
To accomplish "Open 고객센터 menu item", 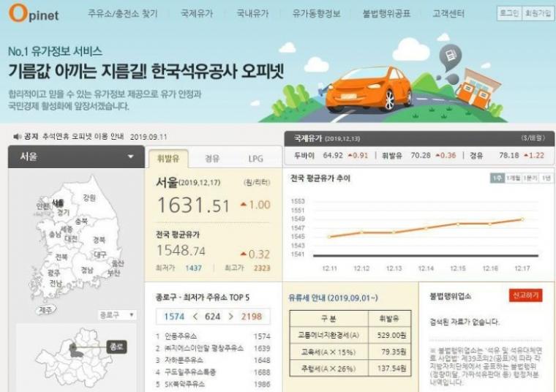I will (448, 13).
